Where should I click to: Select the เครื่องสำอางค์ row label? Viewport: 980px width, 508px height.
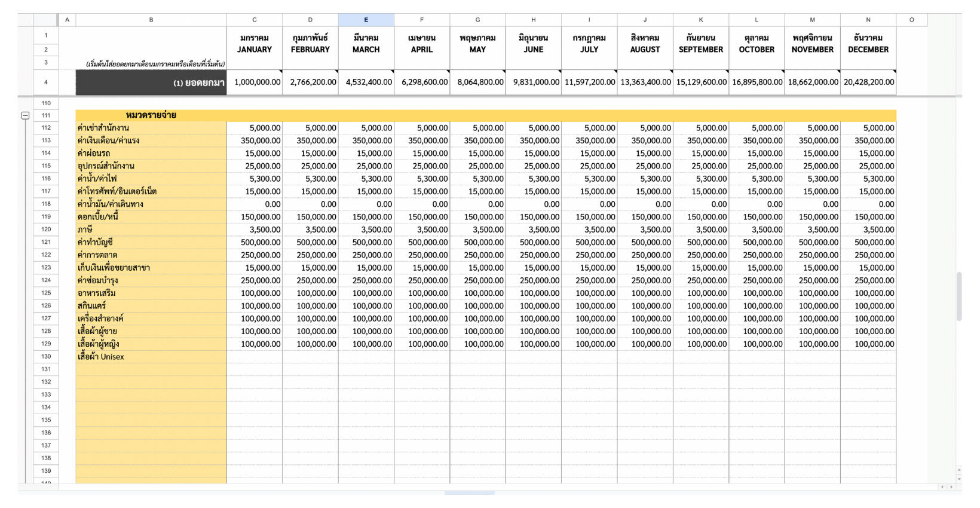pos(151,319)
